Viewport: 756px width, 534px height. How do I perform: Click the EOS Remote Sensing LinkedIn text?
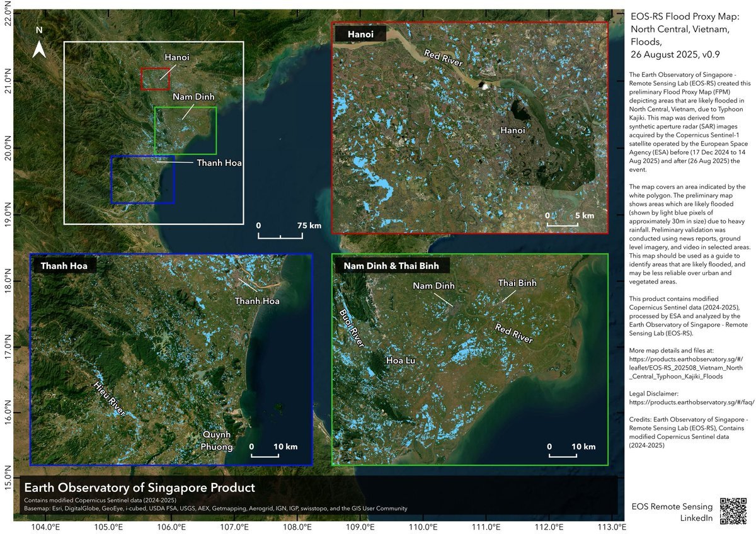click(672, 512)
